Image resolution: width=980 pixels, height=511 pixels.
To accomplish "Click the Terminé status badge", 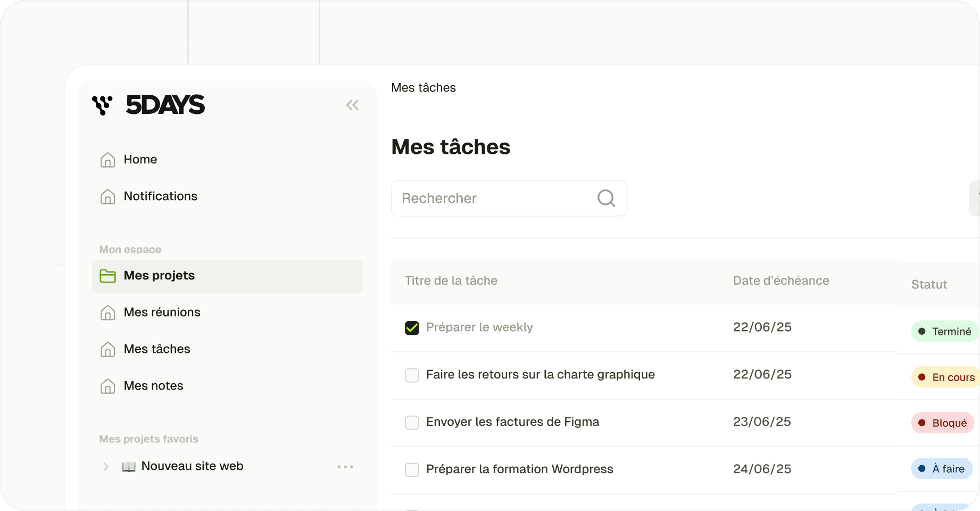I will click(945, 331).
